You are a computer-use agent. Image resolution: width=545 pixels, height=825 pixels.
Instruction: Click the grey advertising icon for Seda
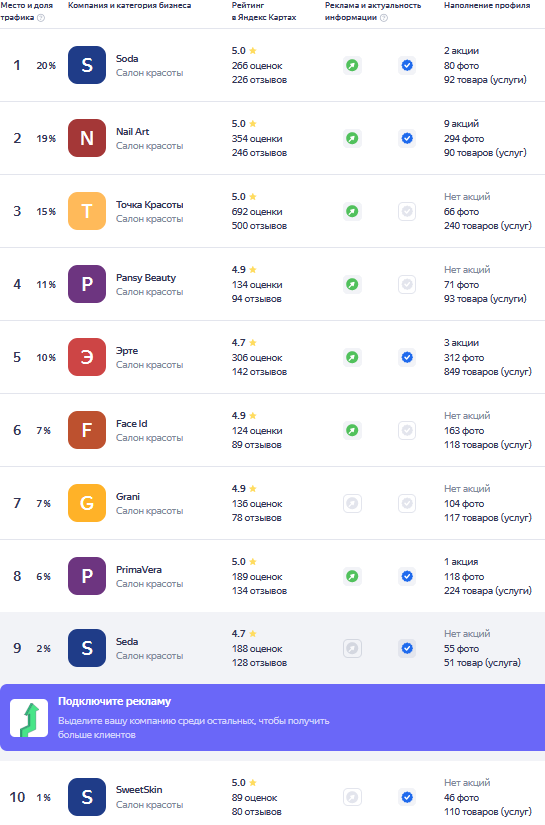tap(352, 648)
